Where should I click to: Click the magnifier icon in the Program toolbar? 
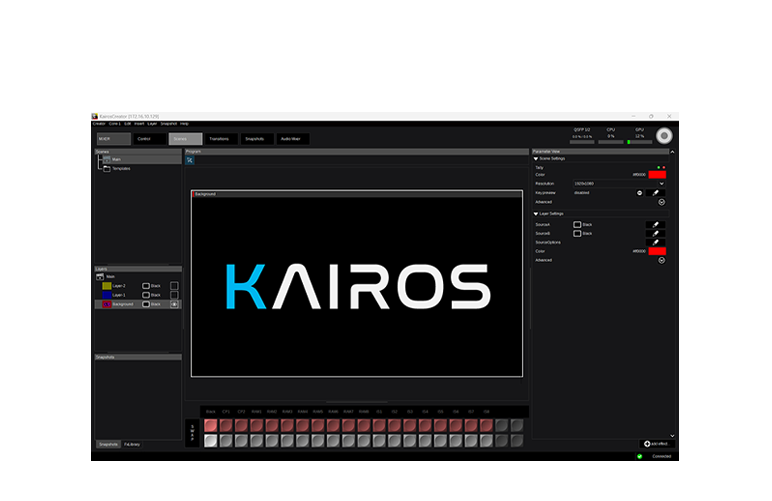[190, 160]
